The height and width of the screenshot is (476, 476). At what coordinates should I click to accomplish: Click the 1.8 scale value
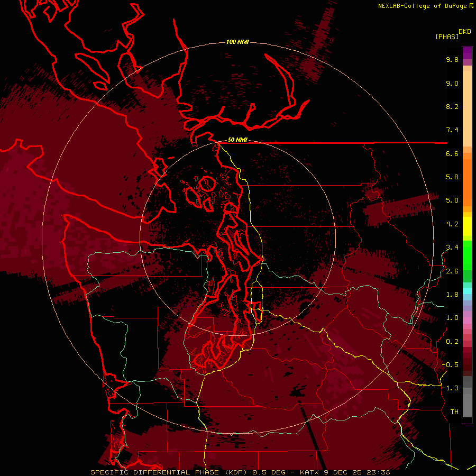(452, 295)
